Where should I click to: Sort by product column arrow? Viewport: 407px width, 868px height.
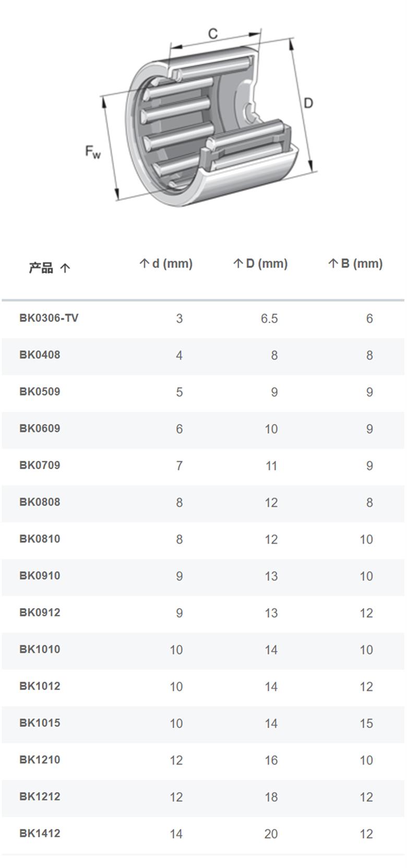pos(65,269)
